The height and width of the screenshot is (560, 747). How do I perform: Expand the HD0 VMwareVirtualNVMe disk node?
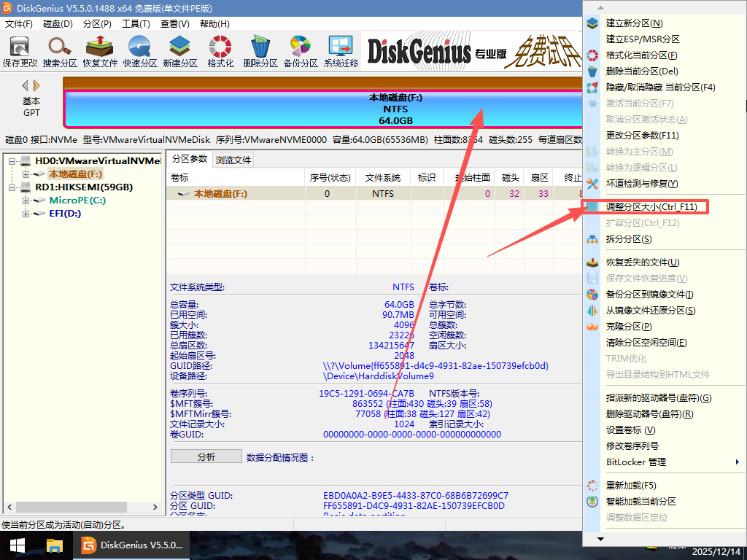13,160
